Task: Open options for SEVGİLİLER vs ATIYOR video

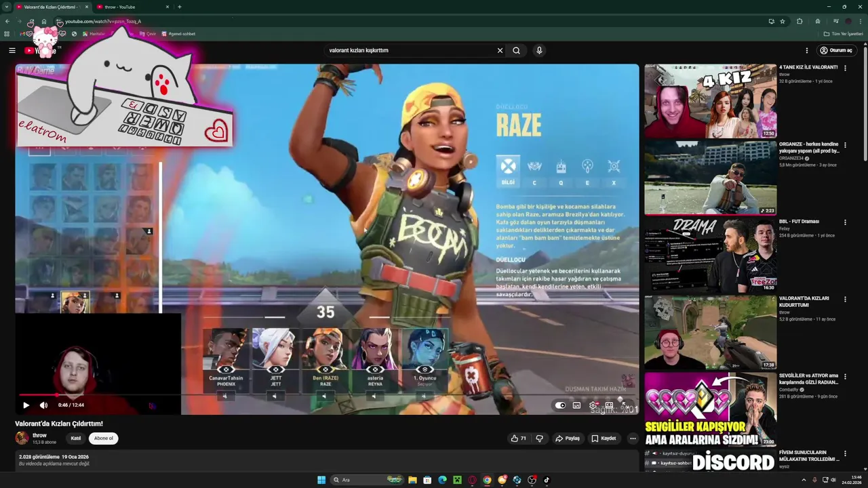Action: click(845, 376)
